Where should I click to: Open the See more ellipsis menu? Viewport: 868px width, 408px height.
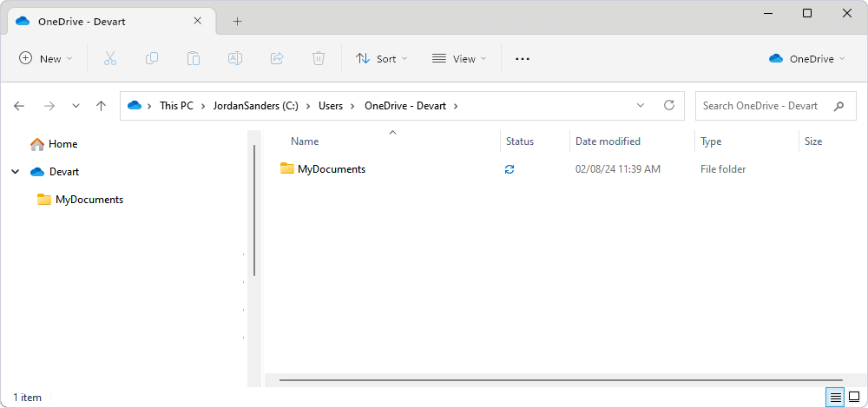coord(523,59)
